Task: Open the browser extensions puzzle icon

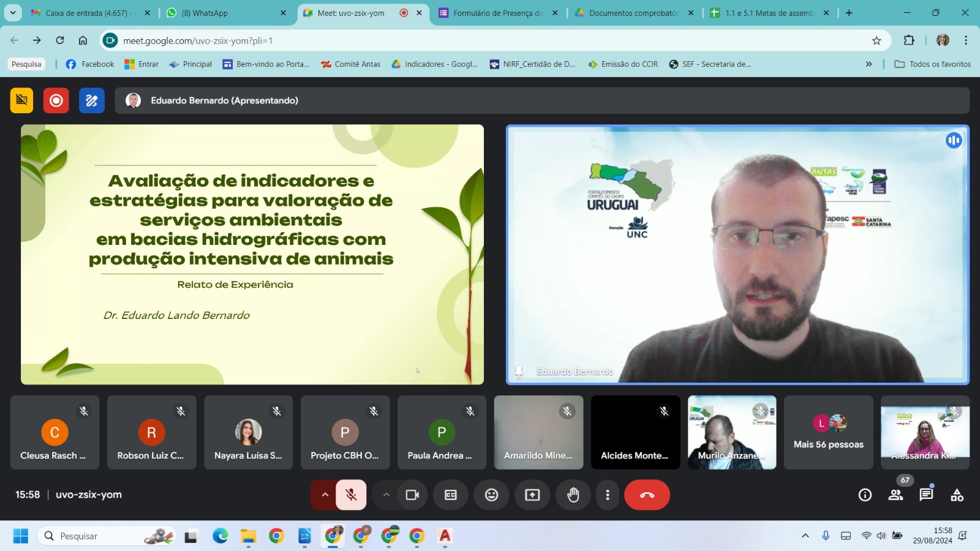Action: pyautogui.click(x=909, y=40)
